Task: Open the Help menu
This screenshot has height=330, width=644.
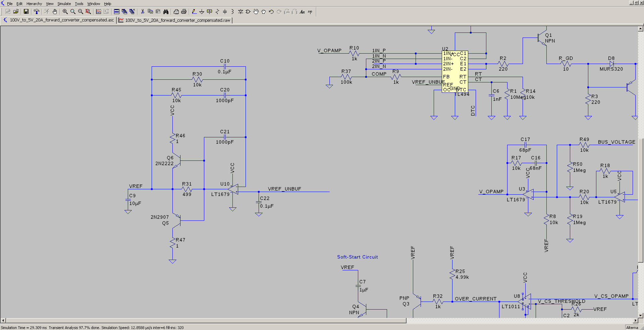Action: point(107,4)
